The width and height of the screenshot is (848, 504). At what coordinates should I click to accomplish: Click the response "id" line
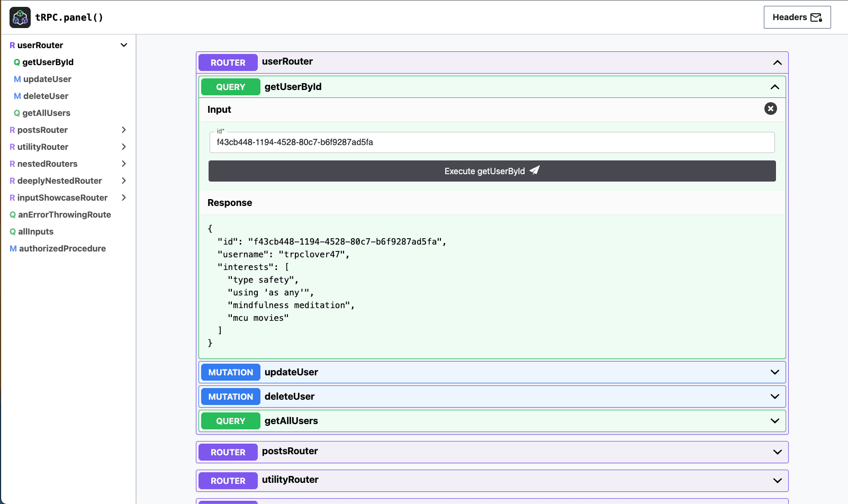332,242
